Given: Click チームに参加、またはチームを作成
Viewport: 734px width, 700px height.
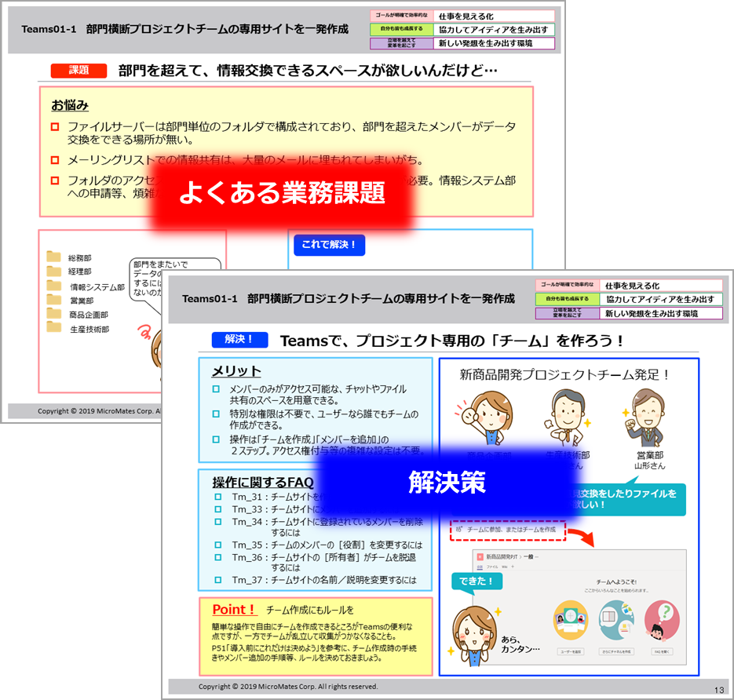Looking at the screenshot, I should (512, 530).
